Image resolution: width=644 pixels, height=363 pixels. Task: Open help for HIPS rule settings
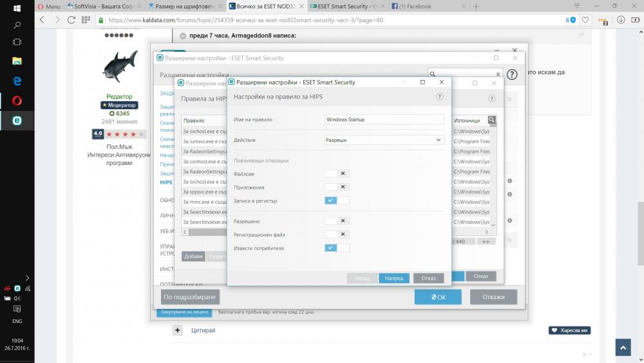point(439,97)
